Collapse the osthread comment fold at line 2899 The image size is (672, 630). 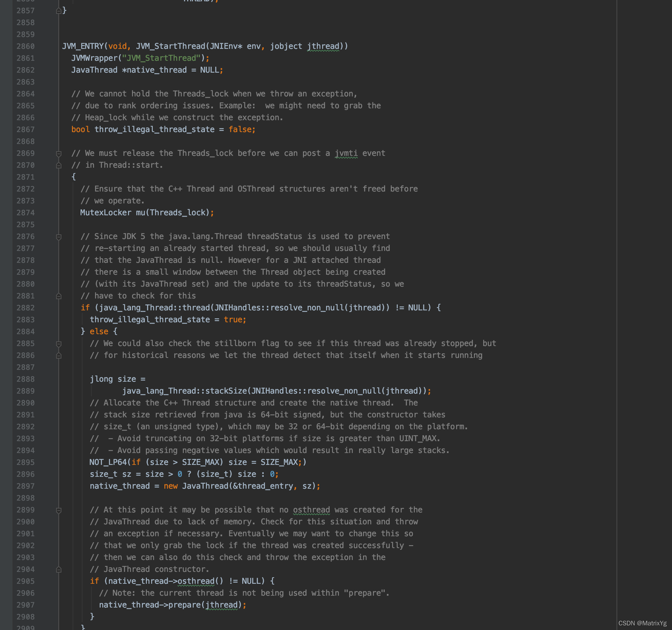click(x=58, y=510)
